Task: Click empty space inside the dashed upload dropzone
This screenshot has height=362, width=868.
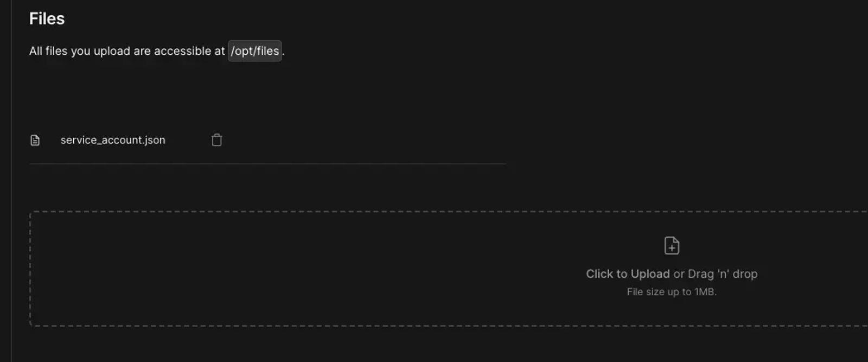Action: [325, 269]
